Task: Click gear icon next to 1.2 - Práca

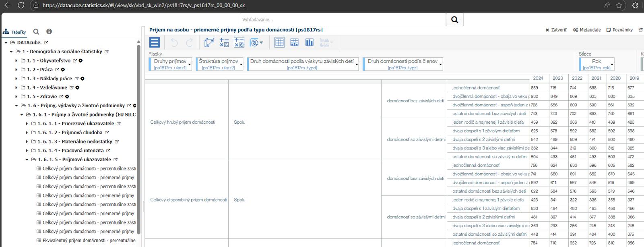Action: 63,70
